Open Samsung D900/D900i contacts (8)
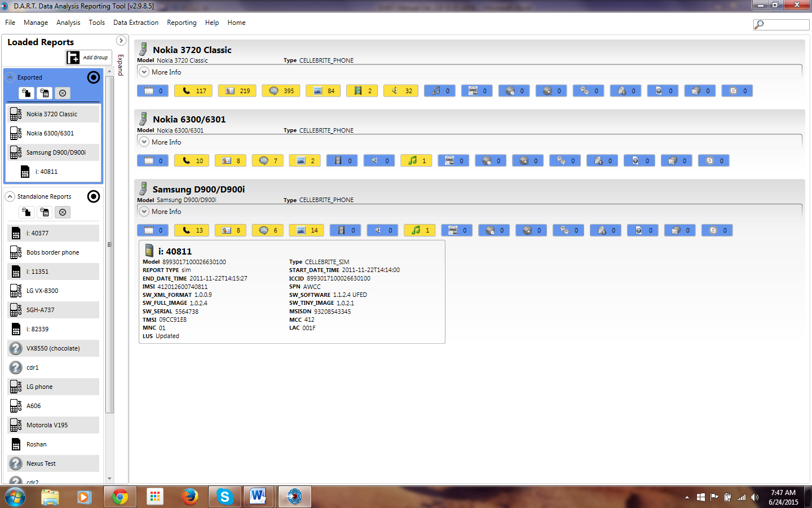This screenshot has height=508, width=812. pyautogui.click(x=231, y=230)
